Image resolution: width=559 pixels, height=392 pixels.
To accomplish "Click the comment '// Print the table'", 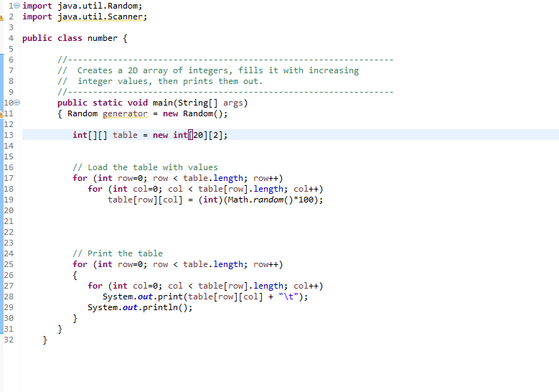I will 118,253.
